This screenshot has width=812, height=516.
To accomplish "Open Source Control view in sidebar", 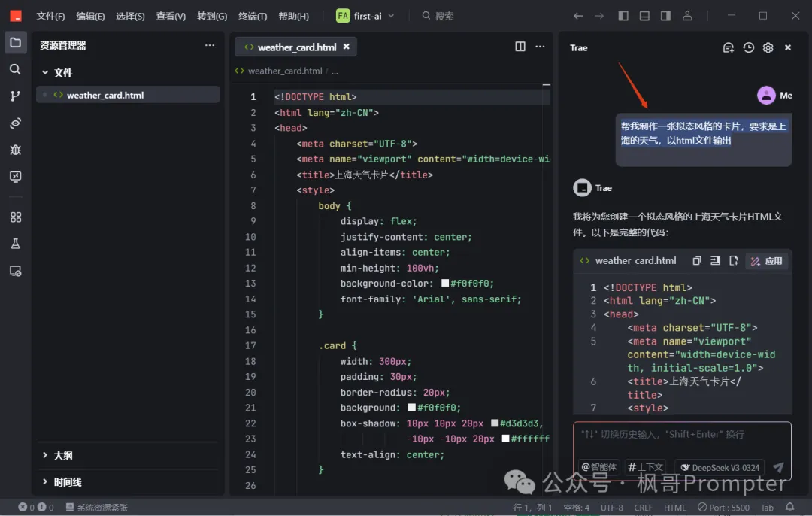I will (15, 96).
